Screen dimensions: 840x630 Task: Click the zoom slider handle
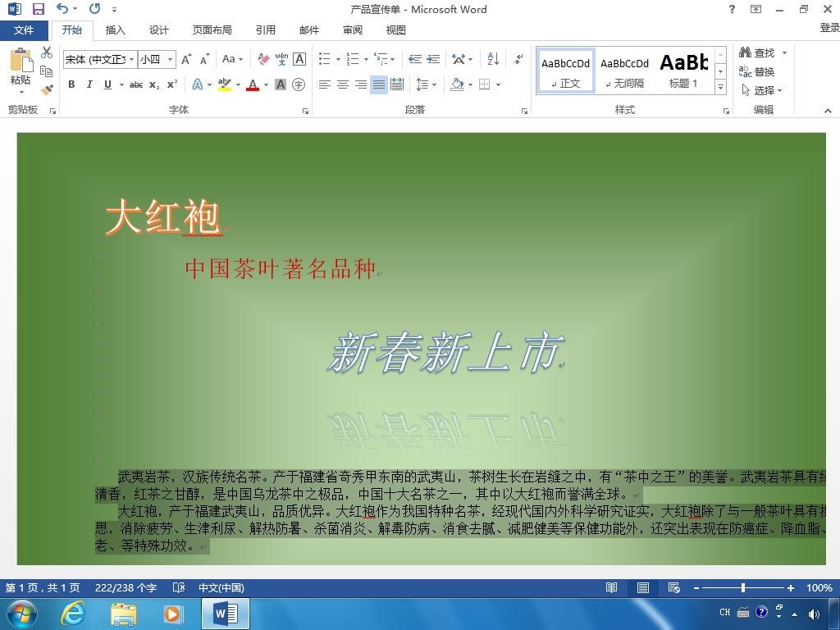tap(743, 587)
